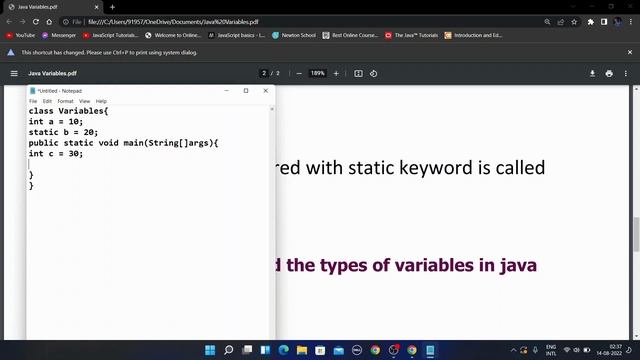Click Notepad scrollbar up arrow
640x360 pixels.
coord(272,109)
